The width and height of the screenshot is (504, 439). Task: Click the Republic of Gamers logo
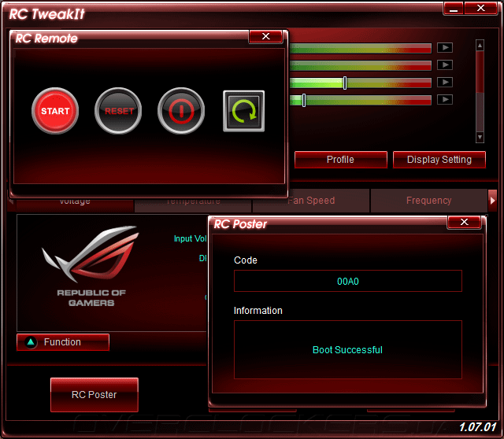pos(91,267)
